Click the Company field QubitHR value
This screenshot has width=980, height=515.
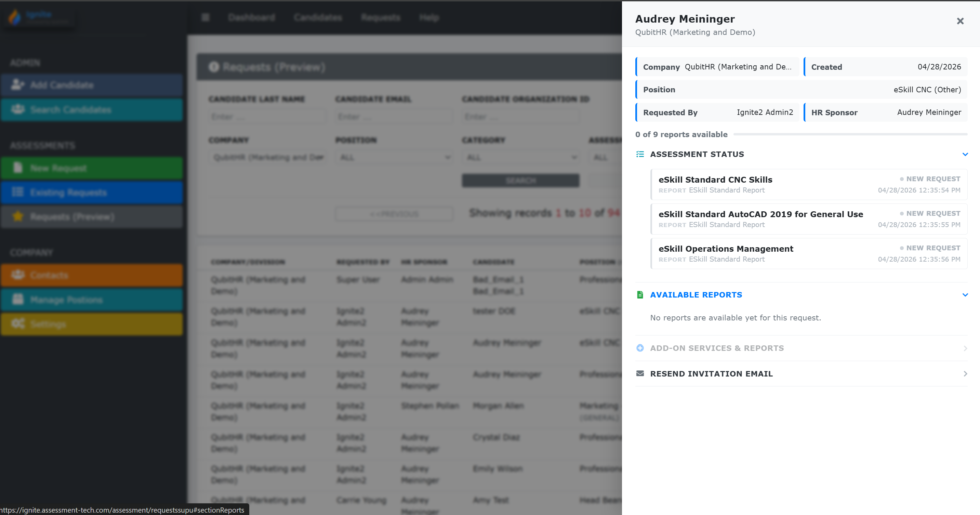pyautogui.click(x=738, y=67)
